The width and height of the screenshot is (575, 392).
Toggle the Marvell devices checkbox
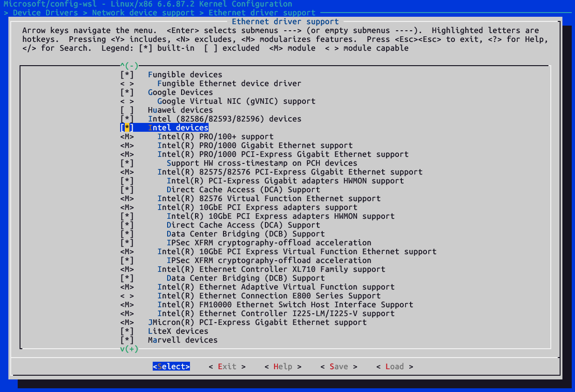(x=127, y=340)
